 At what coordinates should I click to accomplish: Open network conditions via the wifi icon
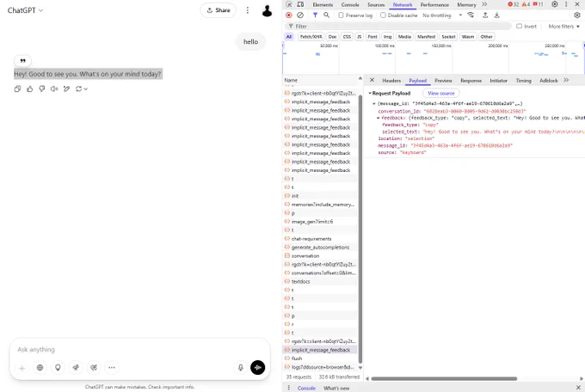coord(471,15)
